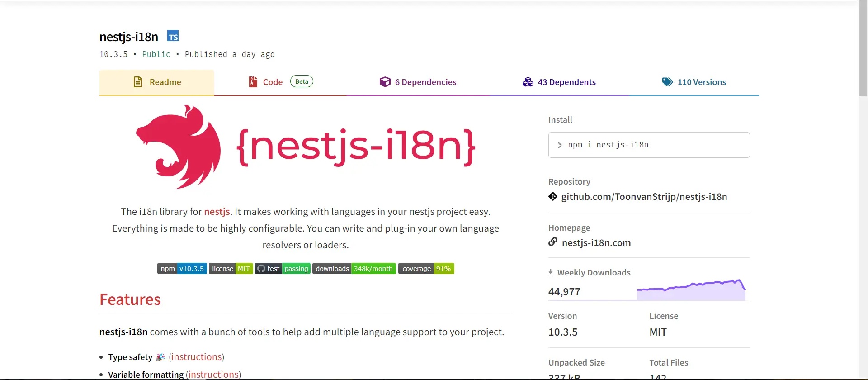Screen dimensions: 868x380
Task: Follow the red nestjs link in description
Action: 217,212
